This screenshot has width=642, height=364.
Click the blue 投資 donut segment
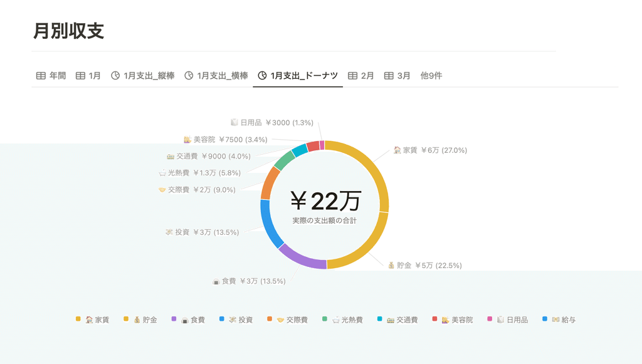[269, 223]
